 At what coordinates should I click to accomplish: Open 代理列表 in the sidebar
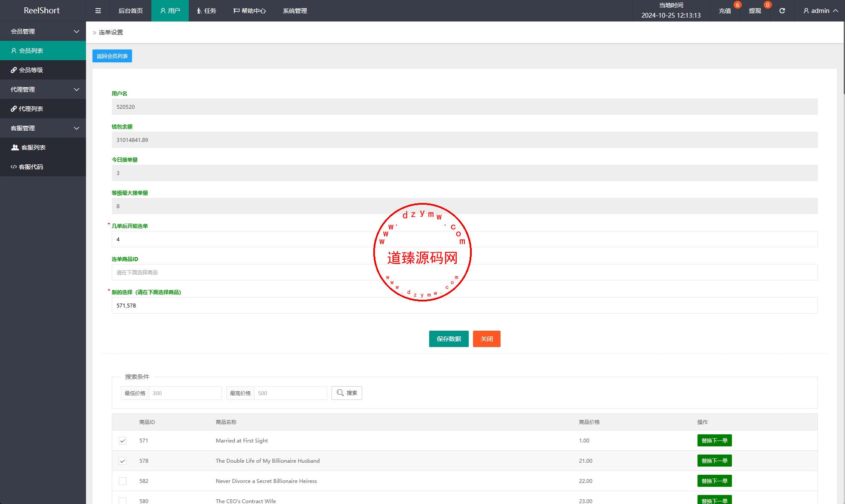(43, 109)
